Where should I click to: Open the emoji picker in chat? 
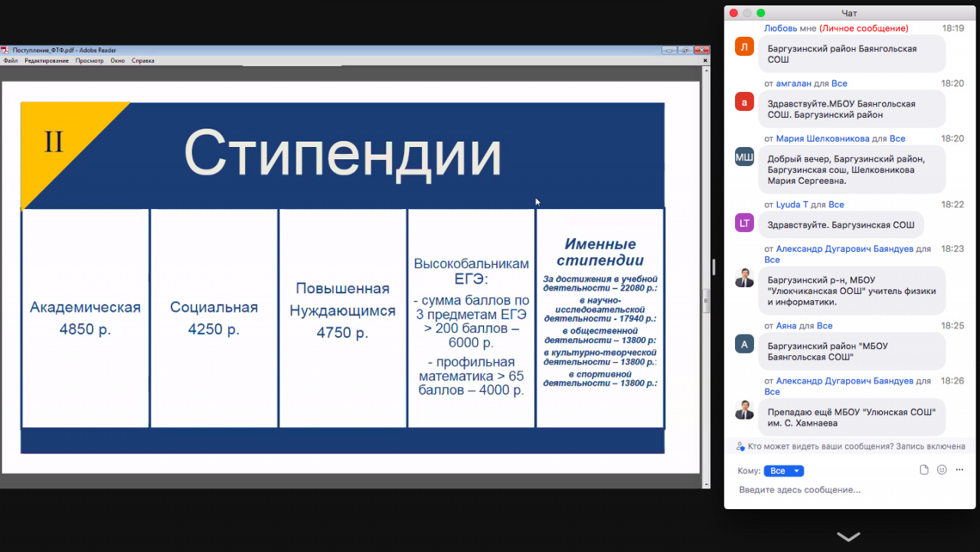tap(942, 470)
